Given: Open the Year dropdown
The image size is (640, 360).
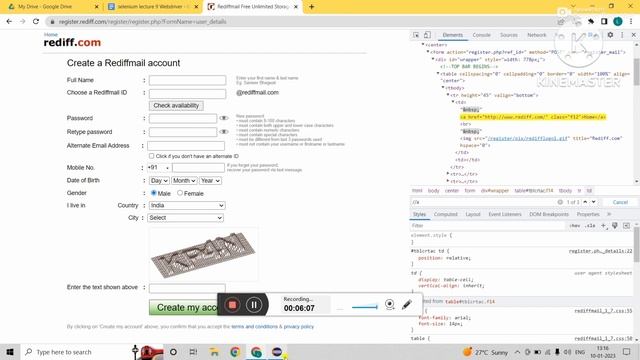Looking at the screenshot, I should tap(210, 180).
